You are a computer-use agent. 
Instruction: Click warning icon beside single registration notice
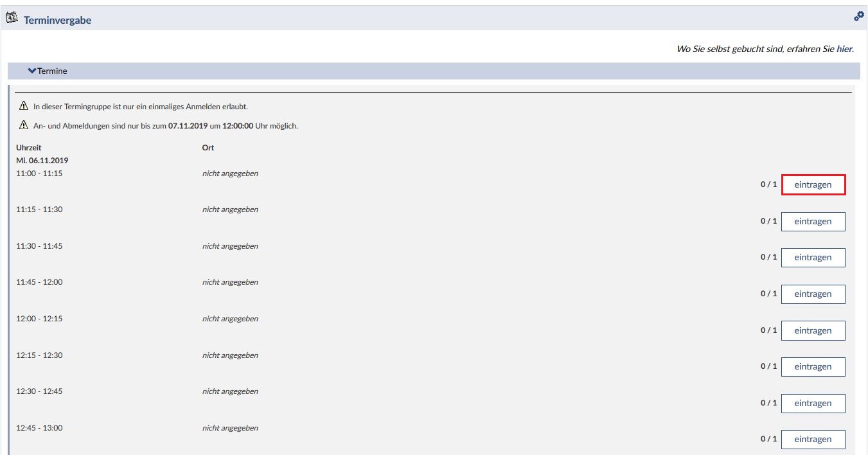24,106
